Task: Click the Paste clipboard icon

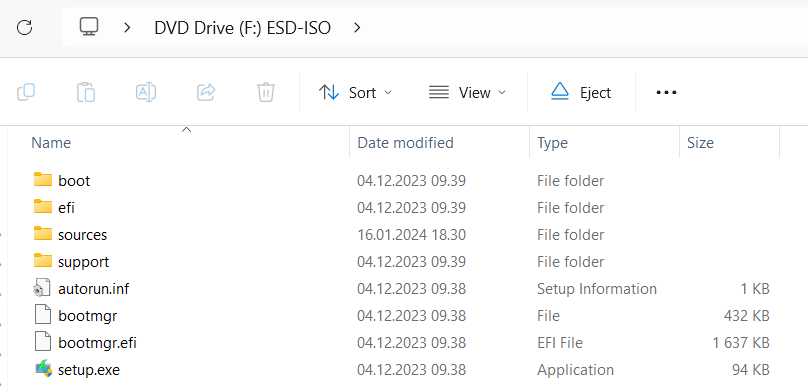Action: (86, 93)
